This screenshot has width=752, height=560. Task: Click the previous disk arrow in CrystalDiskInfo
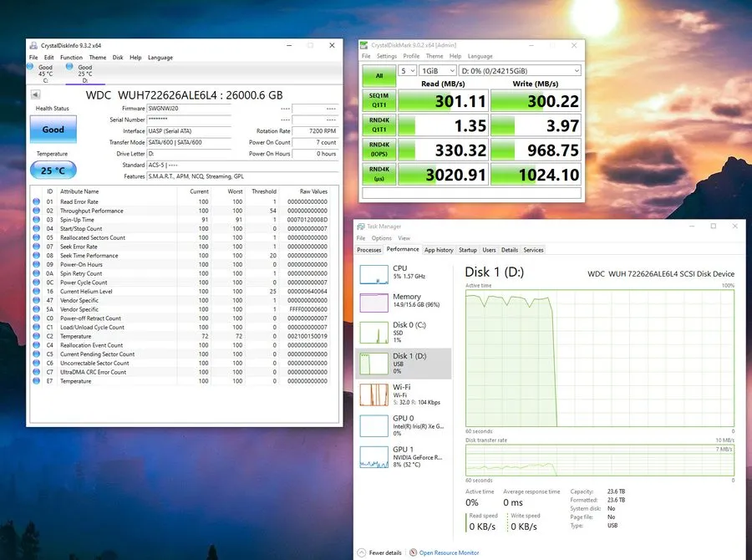click(35, 94)
